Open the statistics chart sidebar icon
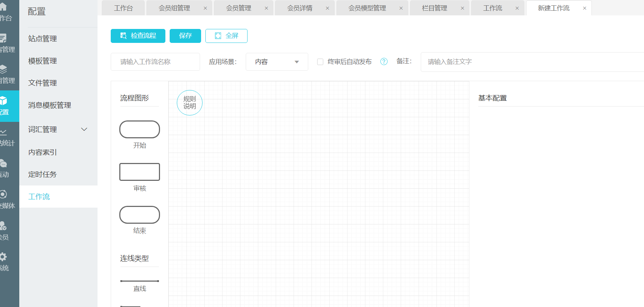 click(x=4, y=133)
